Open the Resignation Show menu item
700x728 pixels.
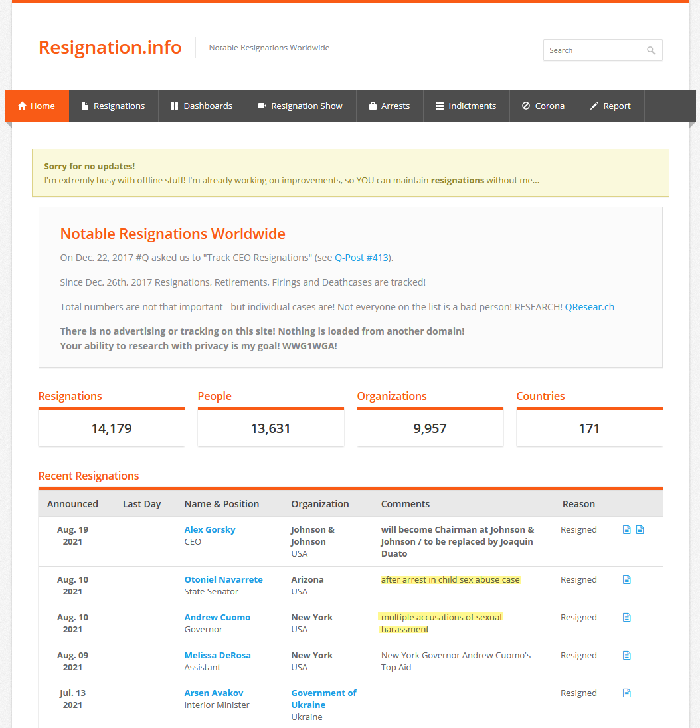pyautogui.click(x=301, y=106)
